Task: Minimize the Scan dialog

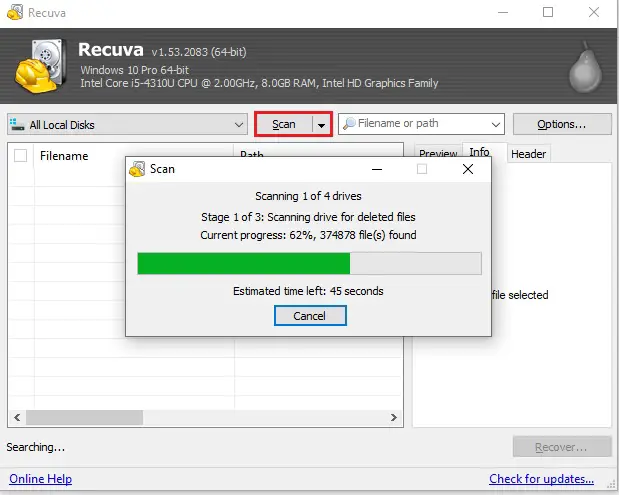Action: [x=377, y=169]
